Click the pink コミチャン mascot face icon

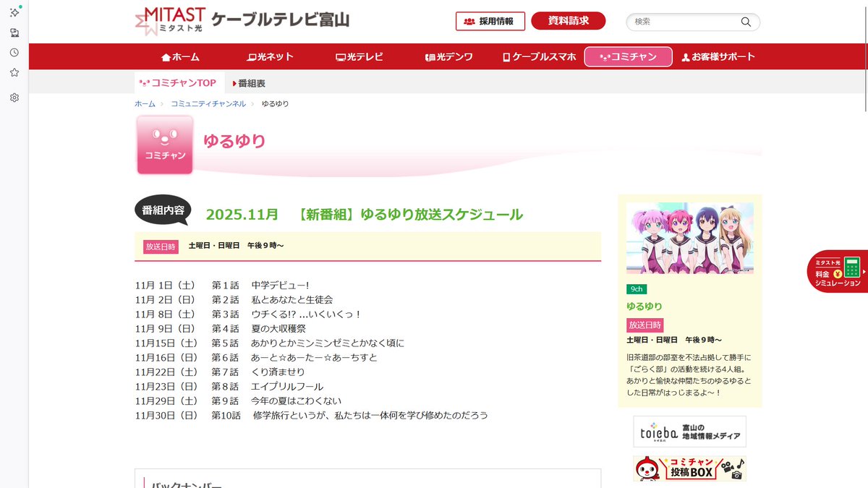coord(165,137)
